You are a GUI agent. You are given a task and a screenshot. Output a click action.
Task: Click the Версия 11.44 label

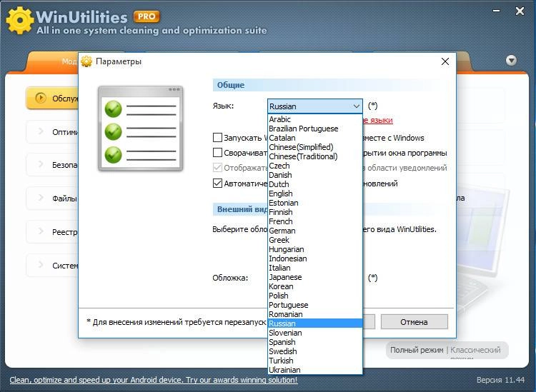pyautogui.click(x=500, y=380)
